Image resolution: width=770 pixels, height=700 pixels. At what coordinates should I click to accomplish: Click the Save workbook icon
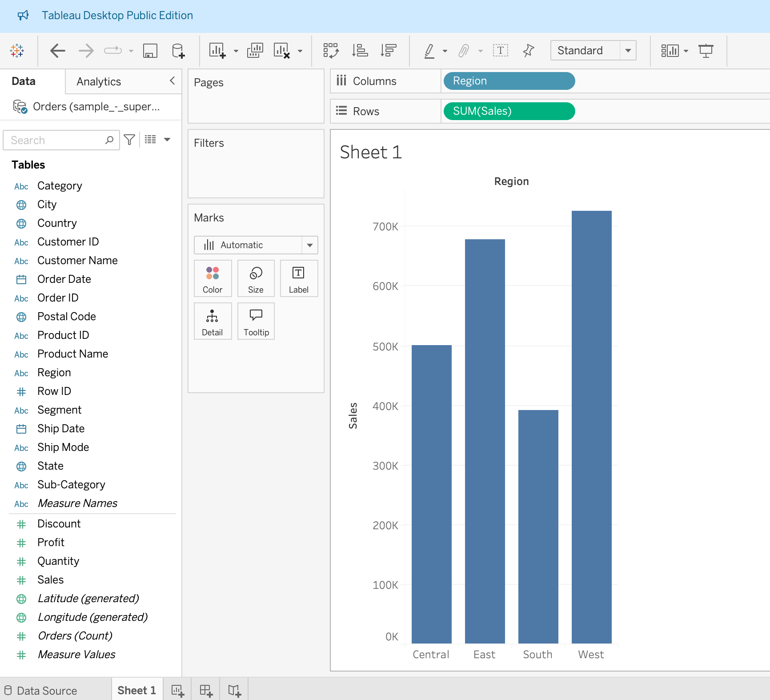(x=150, y=51)
